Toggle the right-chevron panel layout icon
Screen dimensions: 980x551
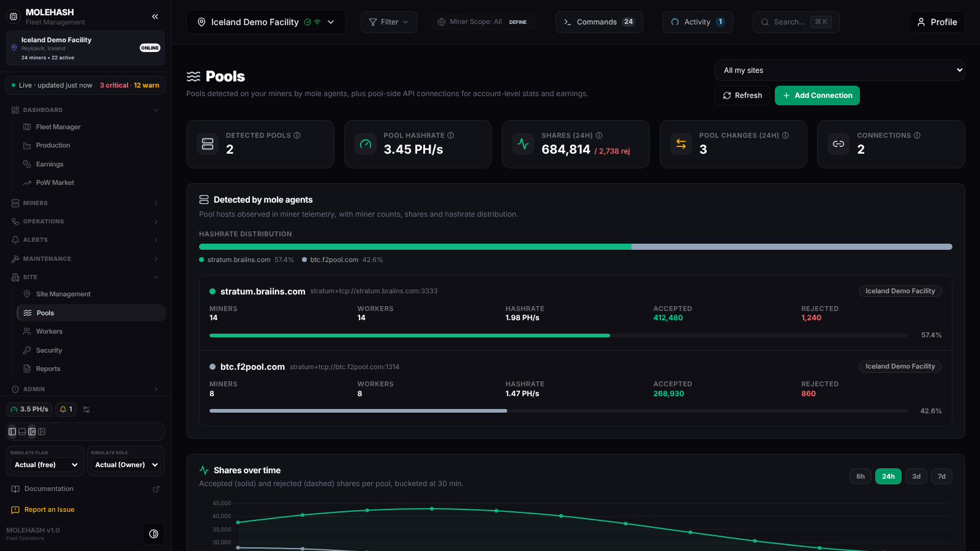[x=32, y=432]
